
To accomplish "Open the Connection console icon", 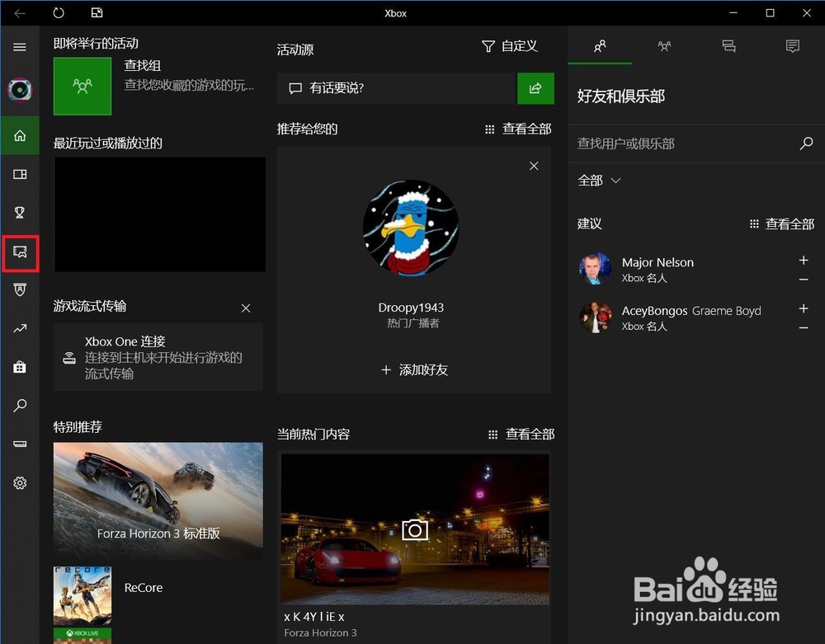I will click(20, 444).
